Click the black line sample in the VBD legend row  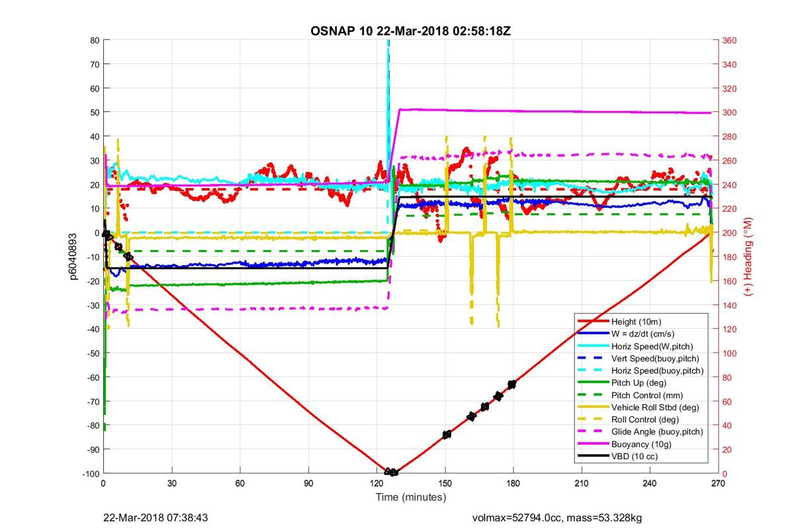593,457
